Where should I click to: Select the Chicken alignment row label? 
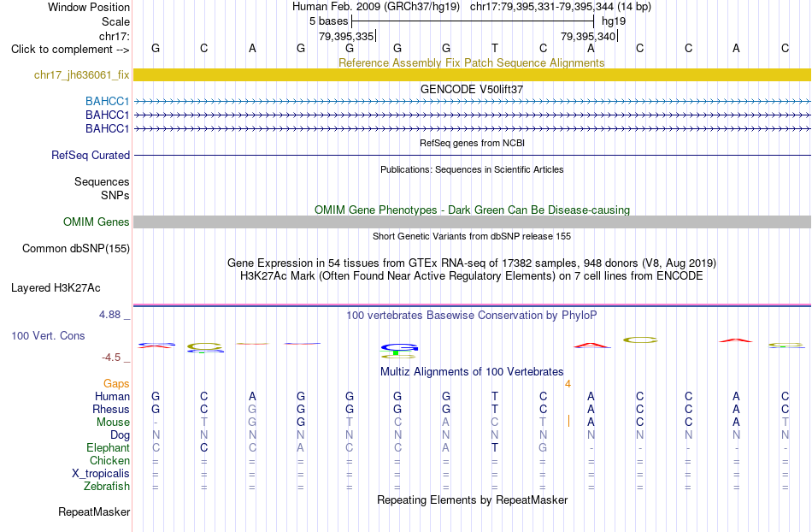point(109,460)
